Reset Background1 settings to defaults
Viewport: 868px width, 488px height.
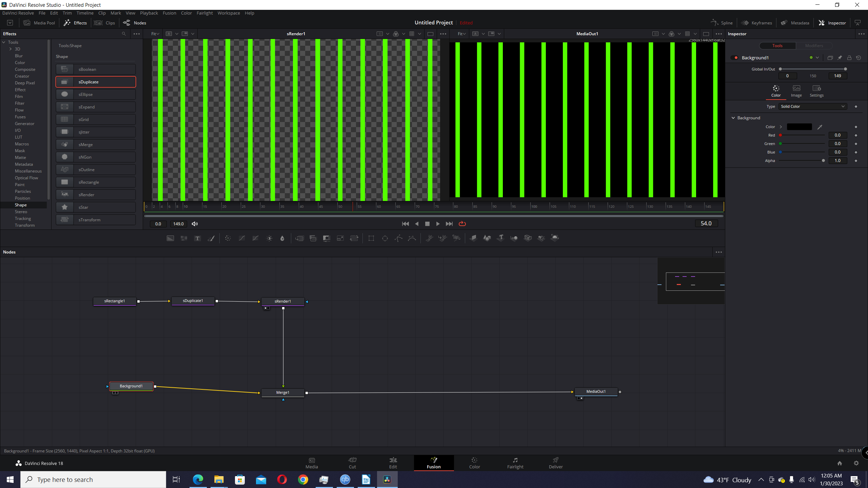click(859, 58)
